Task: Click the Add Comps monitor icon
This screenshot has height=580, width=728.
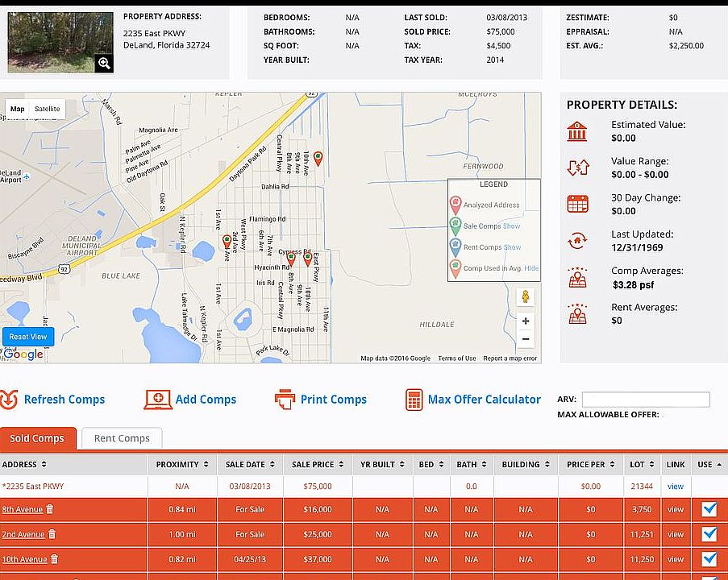Action: (158, 400)
